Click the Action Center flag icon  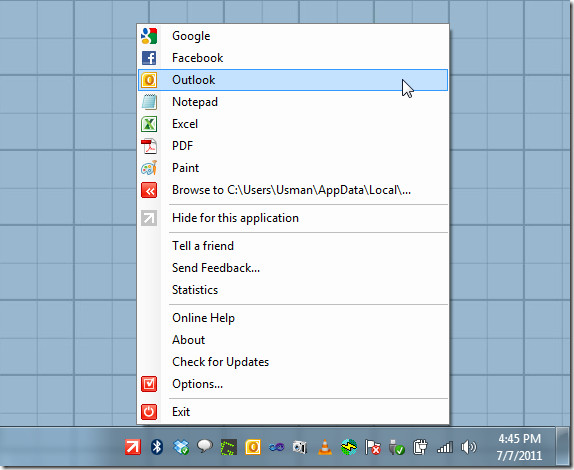click(x=373, y=447)
